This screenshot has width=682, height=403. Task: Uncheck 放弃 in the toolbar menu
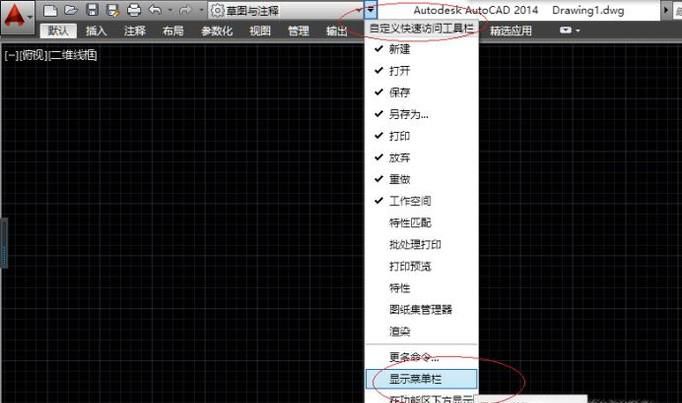point(421,158)
